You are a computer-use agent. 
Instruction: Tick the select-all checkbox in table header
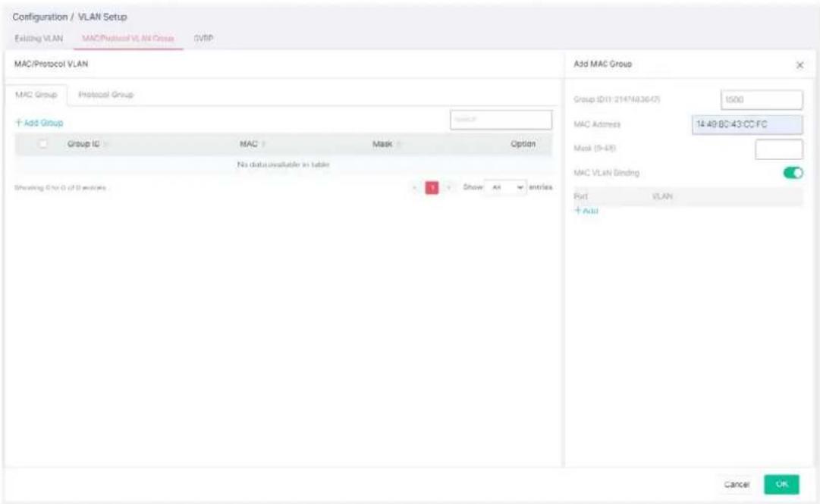pos(43,144)
